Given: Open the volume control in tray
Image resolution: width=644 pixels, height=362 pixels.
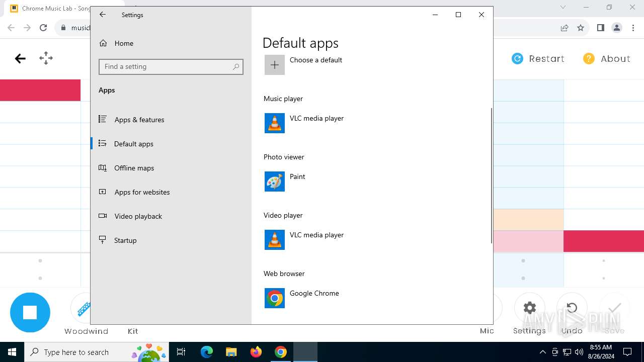Looking at the screenshot, I should pos(579,352).
